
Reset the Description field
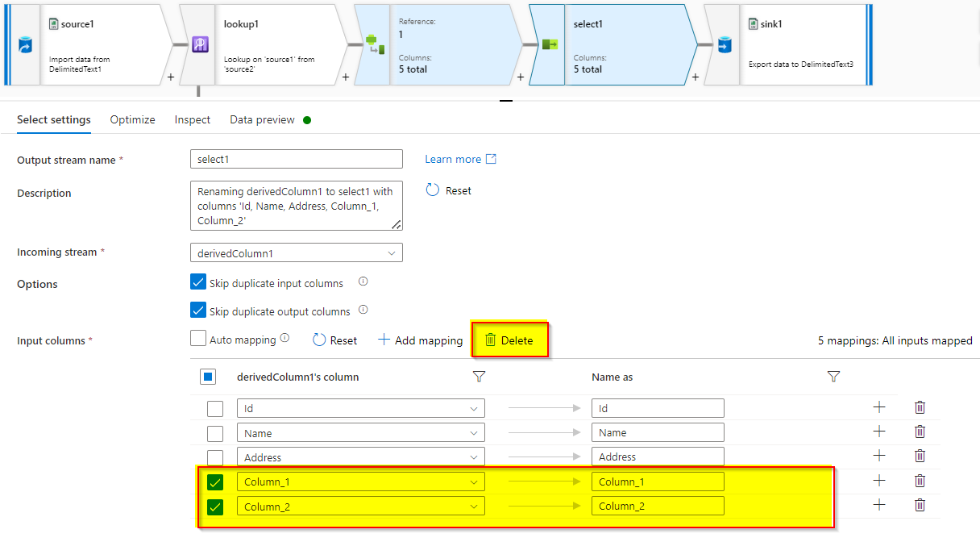[x=449, y=190]
